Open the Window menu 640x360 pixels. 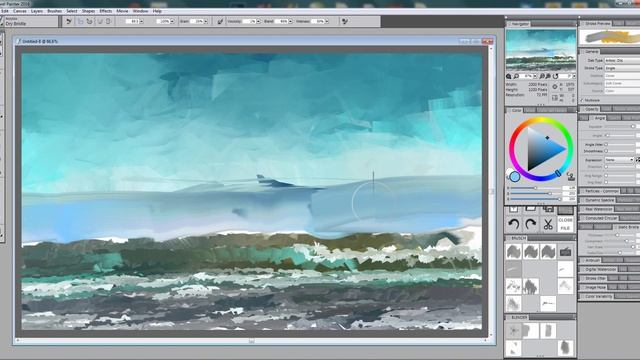[x=140, y=11]
